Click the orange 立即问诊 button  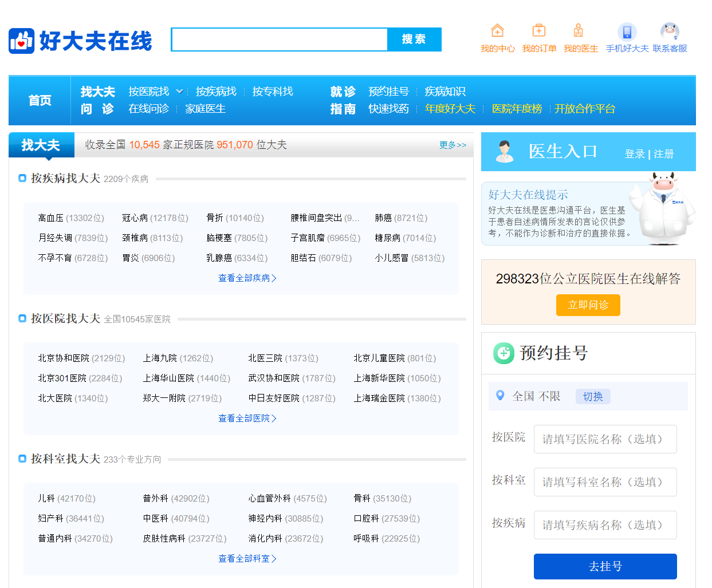click(x=588, y=305)
